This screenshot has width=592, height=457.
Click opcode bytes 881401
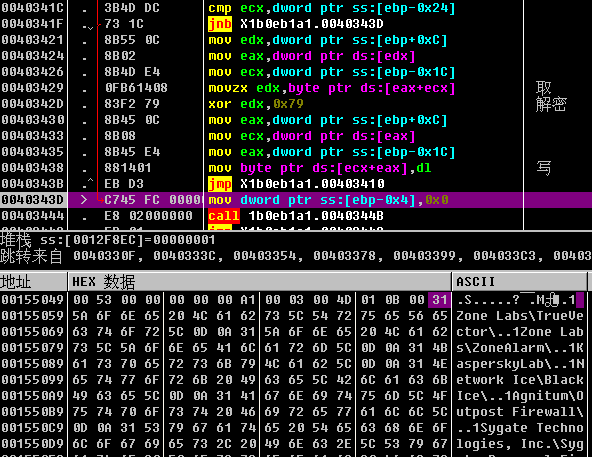(128, 168)
